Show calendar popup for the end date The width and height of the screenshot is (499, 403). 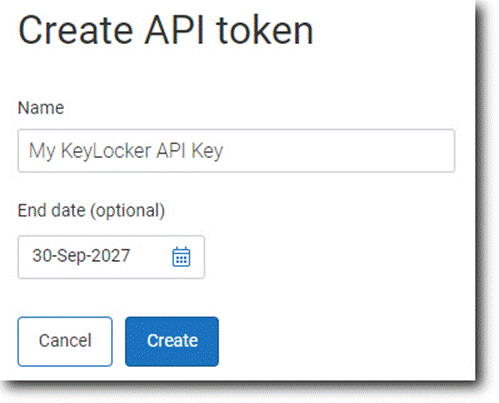pyautogui.click(x=181, y=257)
